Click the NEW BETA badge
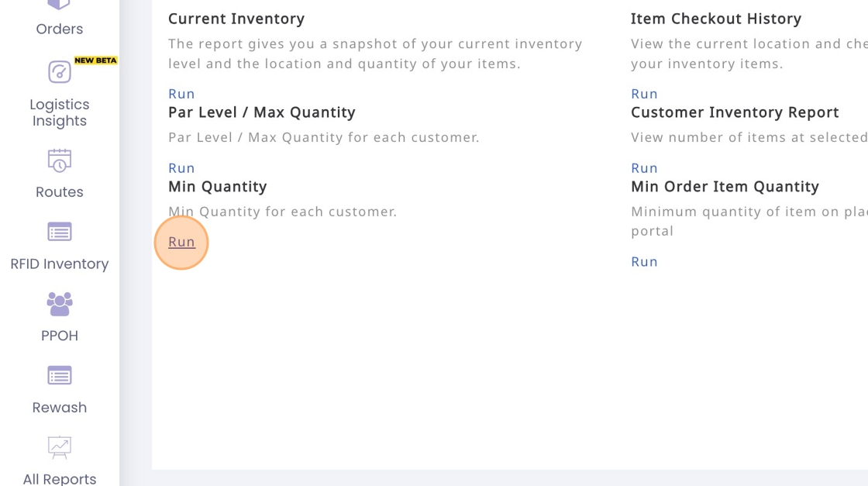 (95, 60)
